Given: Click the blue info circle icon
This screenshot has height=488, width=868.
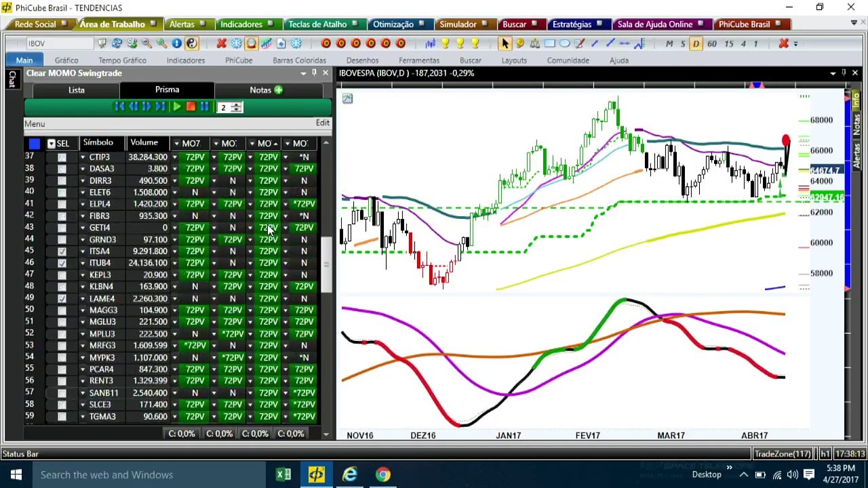Looking at the screenshot, I should 177,43.
